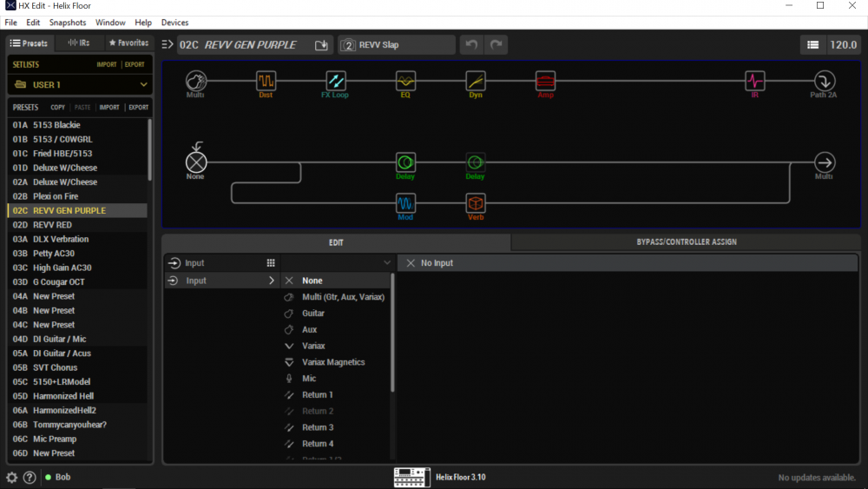Click the snapshot camera icon
868x489 pixels.
348,45
